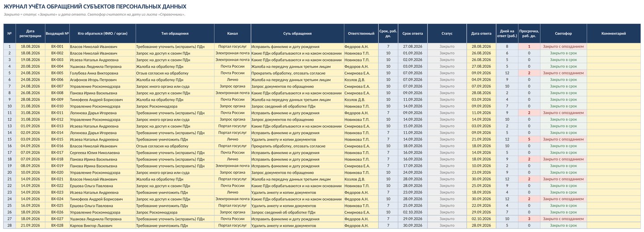Select the «Срок, раб. дн.» column header
Screen dimensions: 644x232
click(388, 34)
